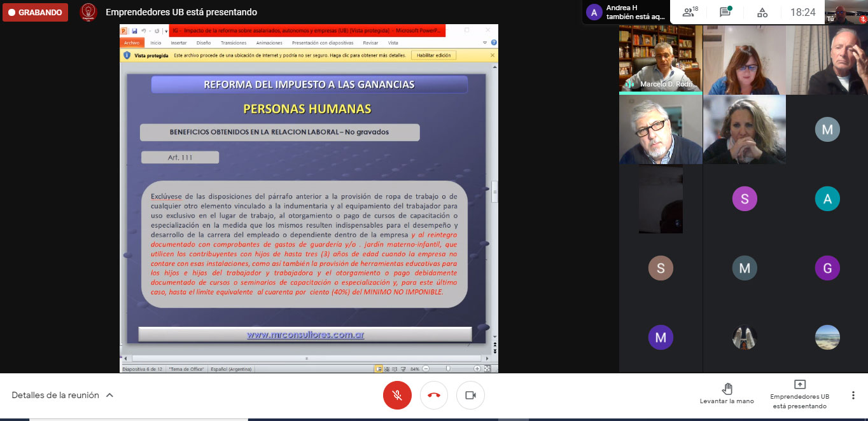This screenshot has width=868, height=421.
Task: Open the activities shapes icon
Action: pyautogui.click(x=762, y=12)
